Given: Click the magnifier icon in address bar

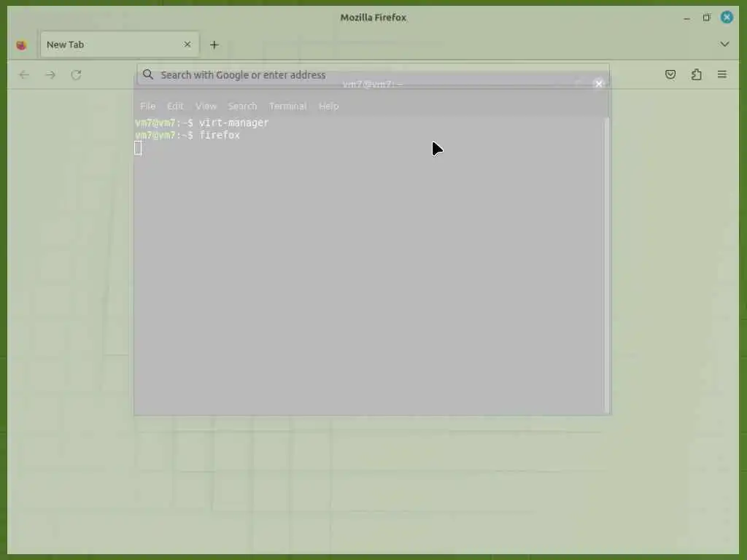Looking at the screenshot, I should tap(148, 74).
